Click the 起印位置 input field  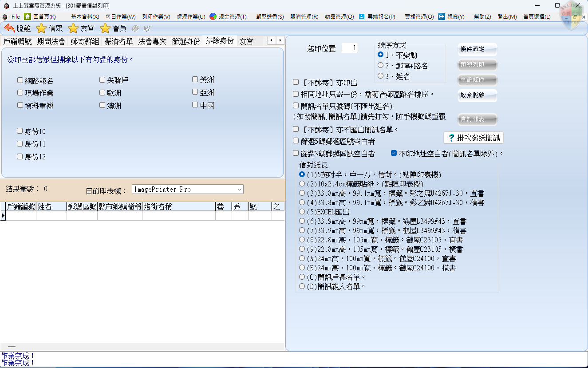click(350, 48)
